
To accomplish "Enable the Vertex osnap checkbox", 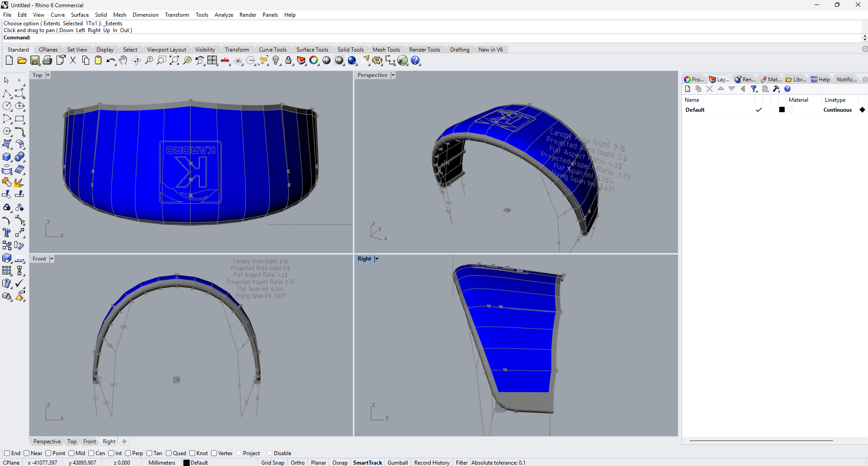I will point(214,453).
